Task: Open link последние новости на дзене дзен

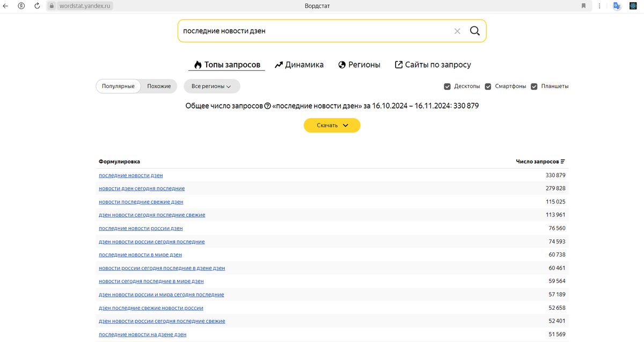Action: click(x=143, y=334)
